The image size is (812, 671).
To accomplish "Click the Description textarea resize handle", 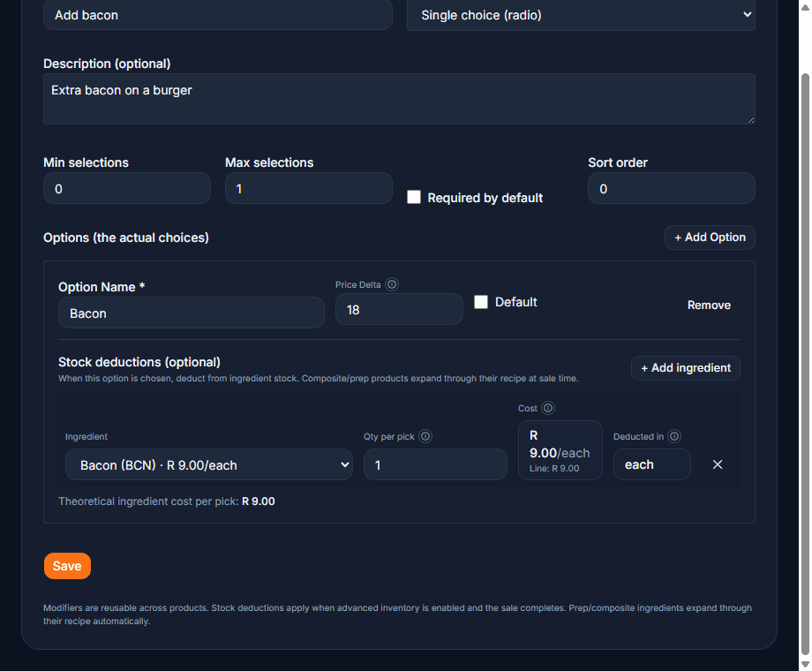I will coord(751,120).
